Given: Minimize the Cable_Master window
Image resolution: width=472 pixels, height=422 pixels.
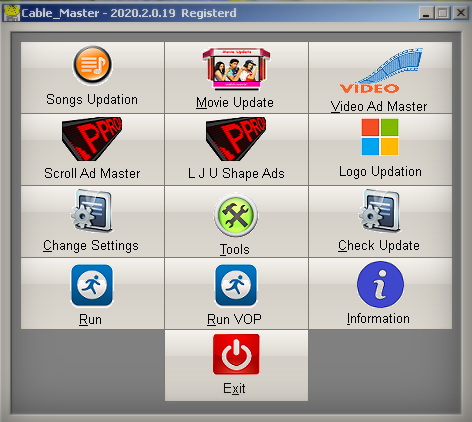Looking at the screenshot, I should click(426, 13).
